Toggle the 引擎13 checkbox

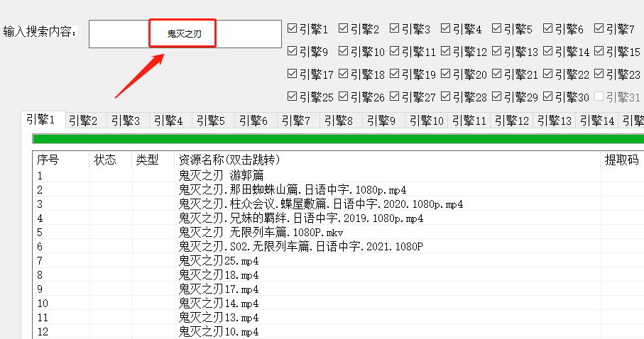click(496, 51)
